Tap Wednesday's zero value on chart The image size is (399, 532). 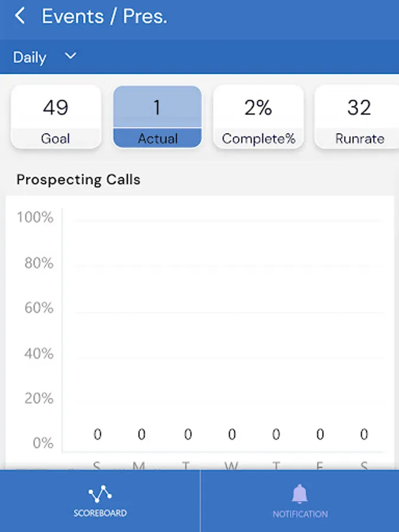tap(232, 435)
